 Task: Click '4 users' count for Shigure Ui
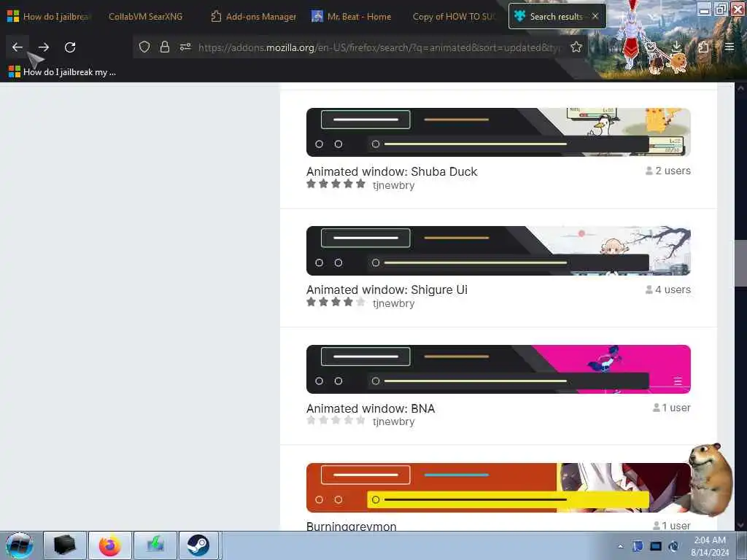point(668,289)
